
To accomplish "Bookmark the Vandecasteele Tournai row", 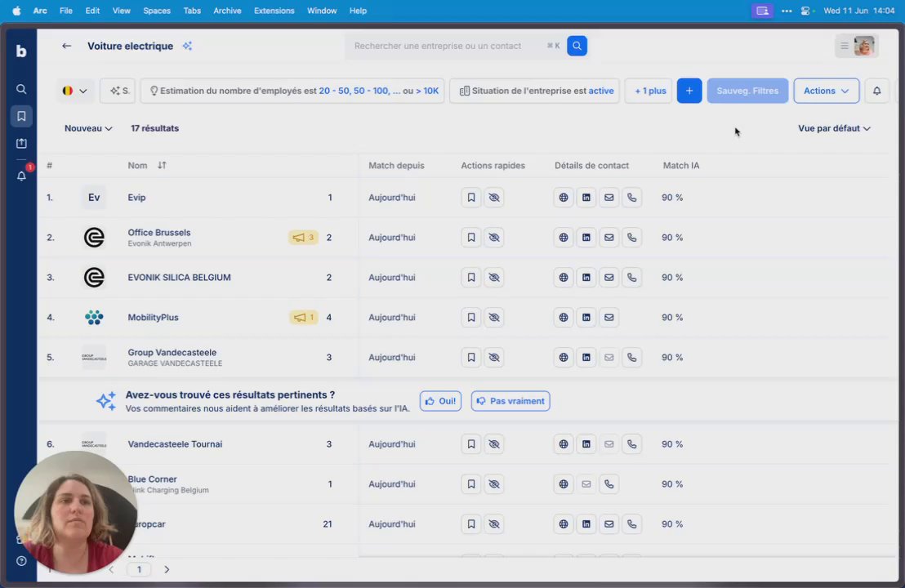I will [471, 443].
